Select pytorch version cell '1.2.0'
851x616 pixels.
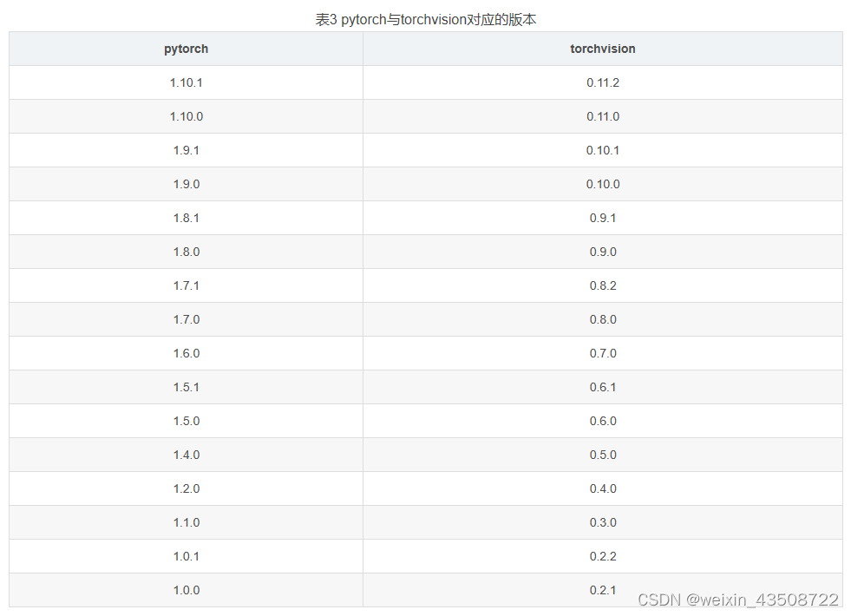187,488
